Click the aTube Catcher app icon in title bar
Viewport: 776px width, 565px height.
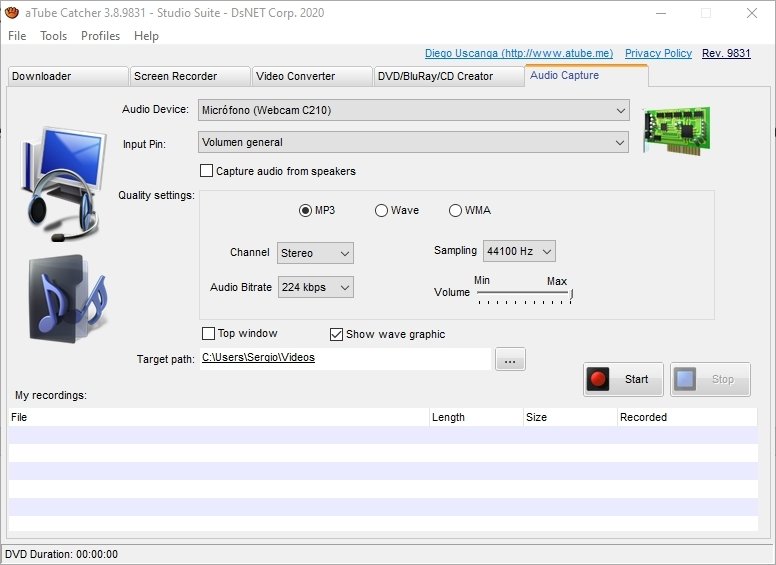pos(12,12)
